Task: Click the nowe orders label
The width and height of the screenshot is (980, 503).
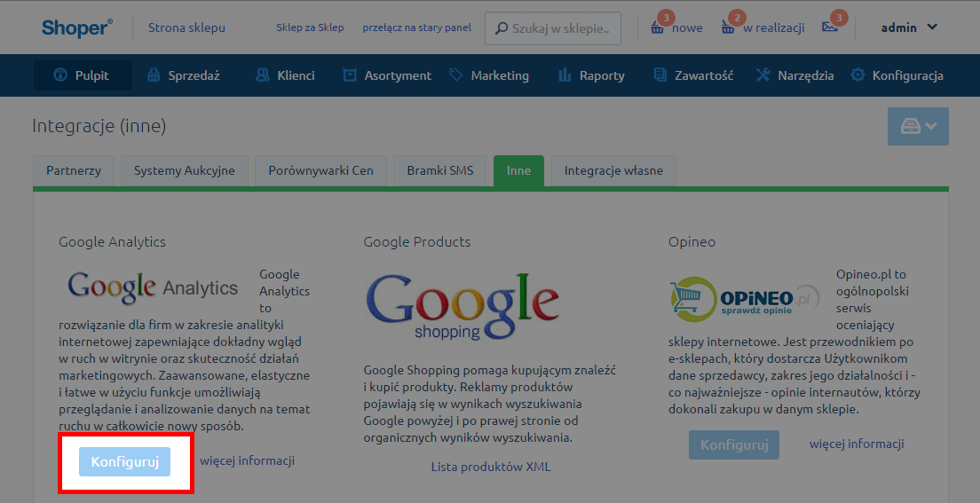Action: tap(687, 28)
